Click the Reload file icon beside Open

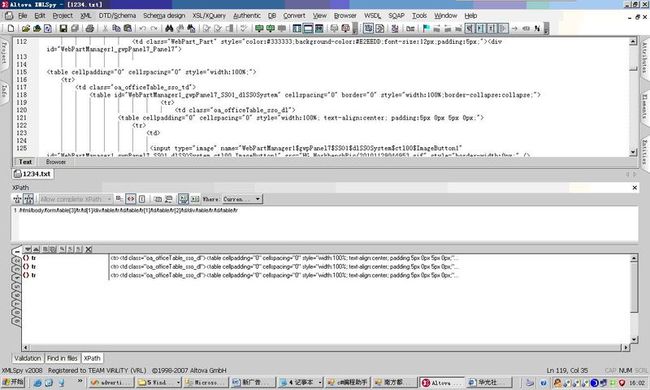click(48, 28)
